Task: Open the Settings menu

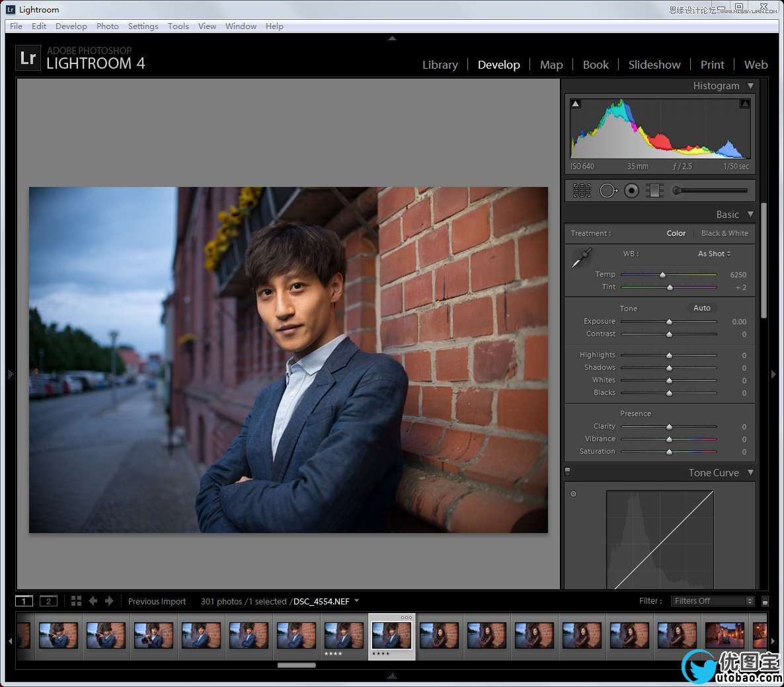Action: (x=143, y=26)
